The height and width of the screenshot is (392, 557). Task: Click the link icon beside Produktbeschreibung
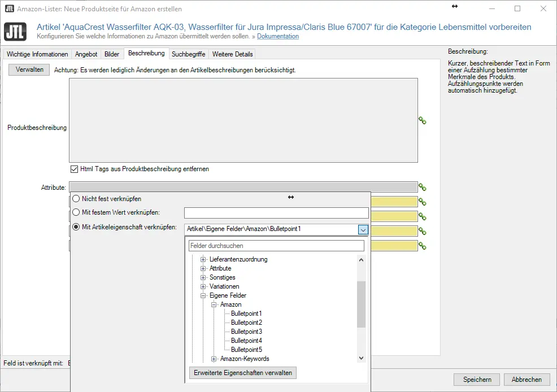[x=423, y=120]
